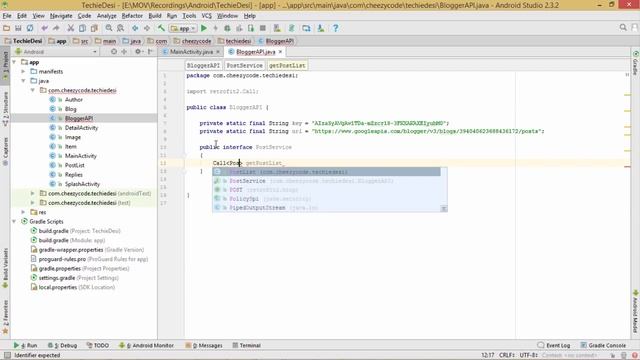Collapse the Gradle Scripts node
640x360 pixels.
(x=14, y=222)
